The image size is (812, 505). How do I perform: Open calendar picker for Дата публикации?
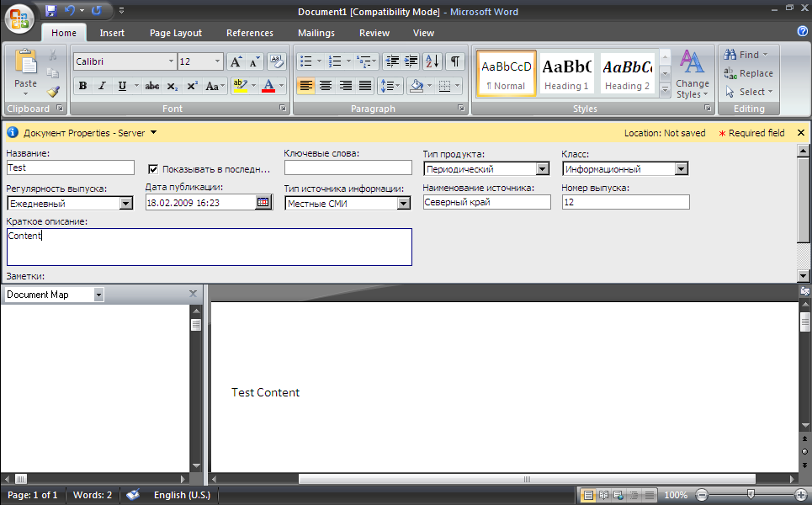263,202
